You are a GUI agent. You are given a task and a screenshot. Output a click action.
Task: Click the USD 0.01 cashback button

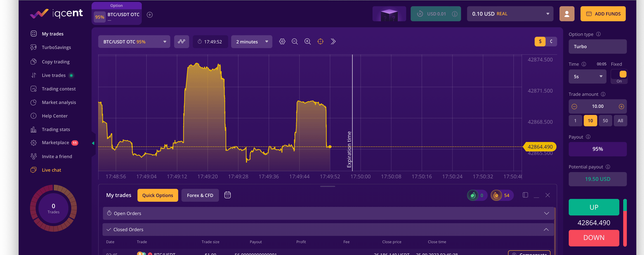coord(436,14)
